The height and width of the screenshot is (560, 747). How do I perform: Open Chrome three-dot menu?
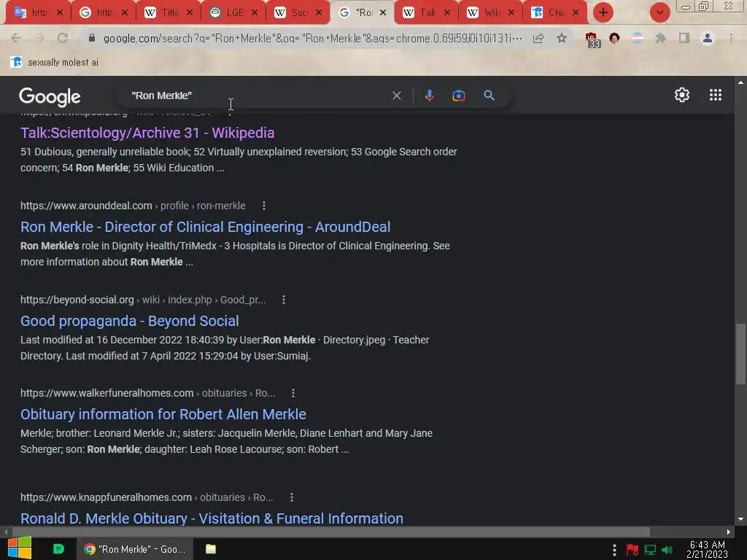pyautogui.click(x=731, y=38)
